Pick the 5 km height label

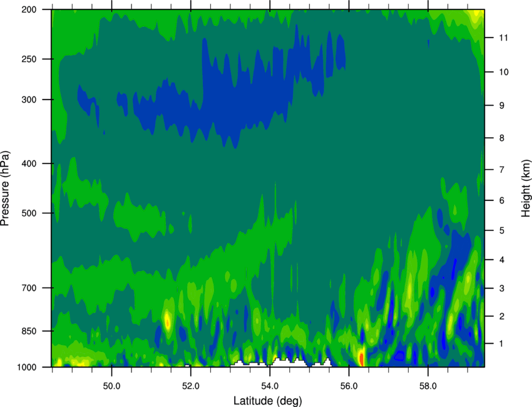pos(502,230)
